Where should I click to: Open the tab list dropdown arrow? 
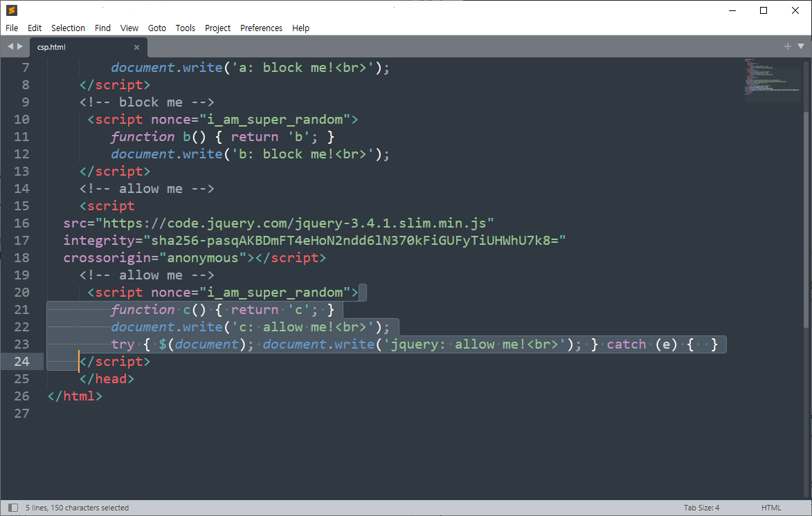(x=800, y=46)
